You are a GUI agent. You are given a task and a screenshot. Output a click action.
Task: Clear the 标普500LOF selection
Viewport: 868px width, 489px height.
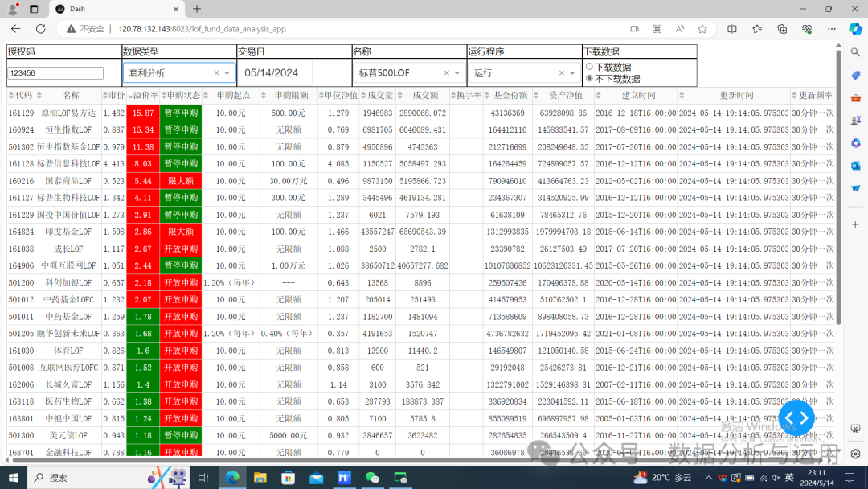point(447,73)
